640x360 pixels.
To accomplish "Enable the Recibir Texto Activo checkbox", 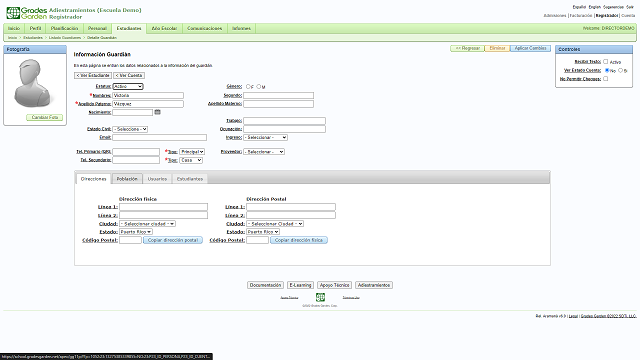I will tap(605, 62).
